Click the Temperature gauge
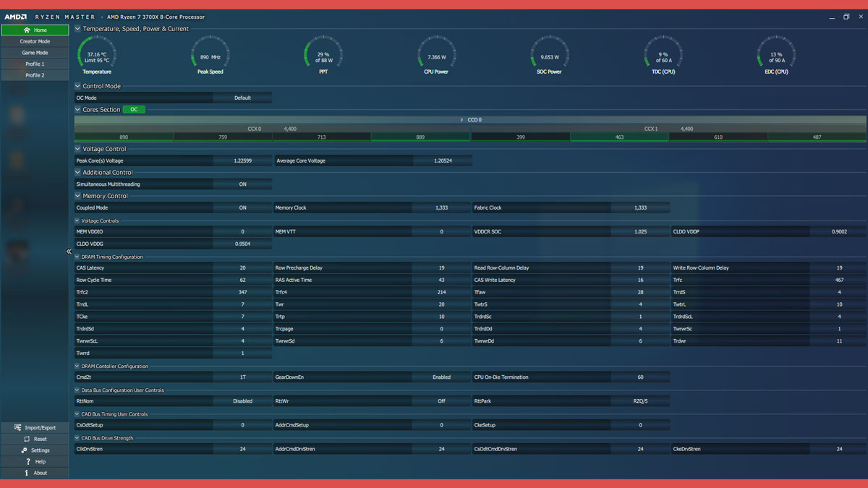The image size is (868, 488). click(x=97, y=55)
